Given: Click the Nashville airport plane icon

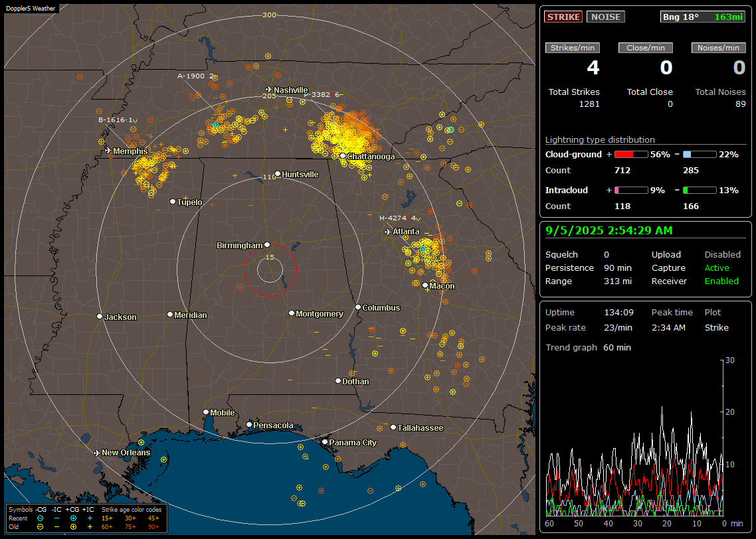Looking at the screenshot, I should (x=269, y=90).
